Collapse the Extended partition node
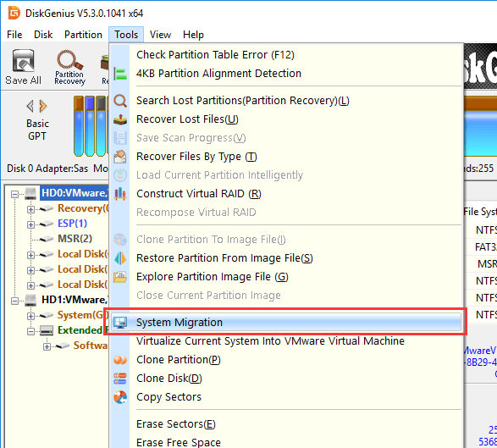 (x=30, y=331)
